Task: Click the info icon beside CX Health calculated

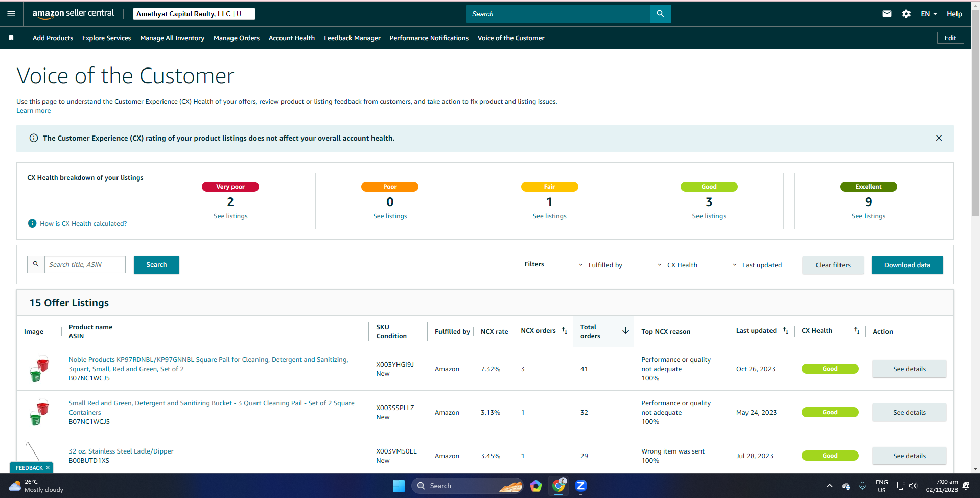Action: tap(32, 223)
